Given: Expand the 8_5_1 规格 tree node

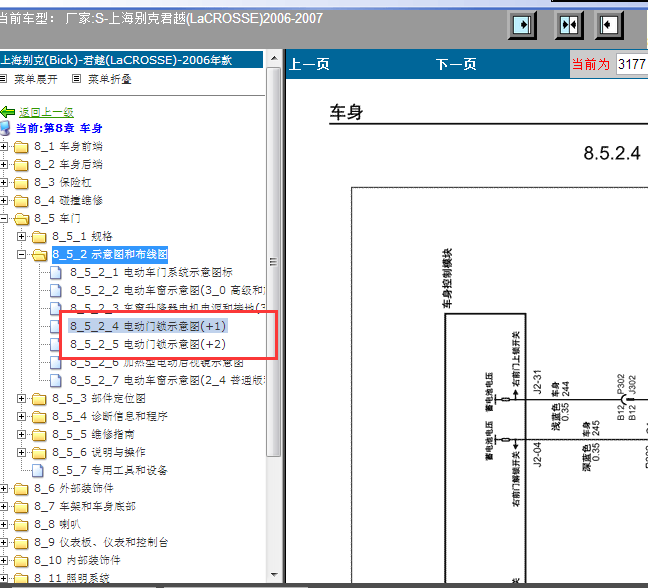Looking at the screenshot, I should pyautogui.click(x=21, y=237).
